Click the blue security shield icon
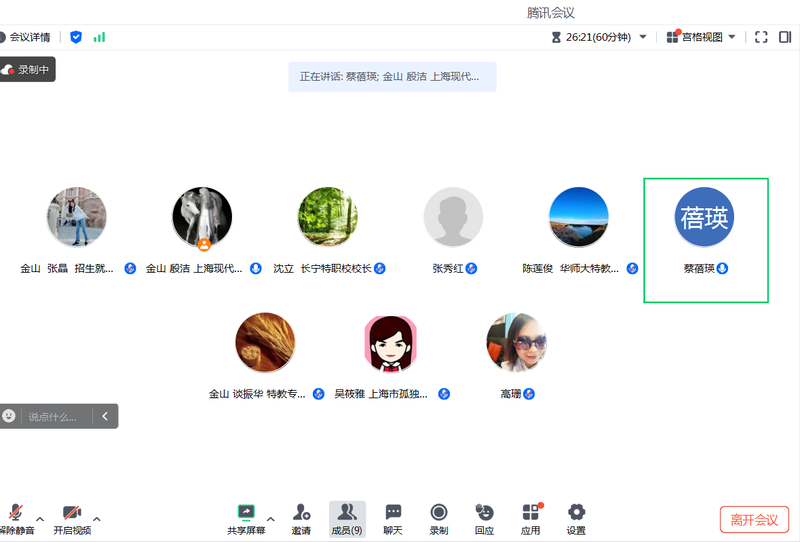Image resolution: width=800 pixels, height=542 pixels. coord(76,37)
